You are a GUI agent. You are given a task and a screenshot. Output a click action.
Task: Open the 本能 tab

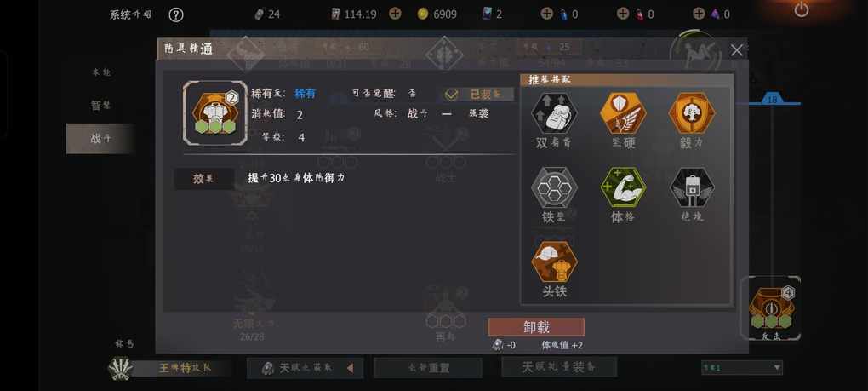pyautogui.click(x=100, y=72)
